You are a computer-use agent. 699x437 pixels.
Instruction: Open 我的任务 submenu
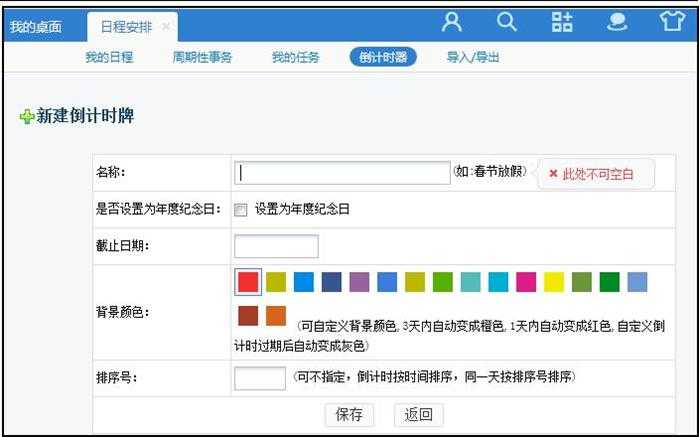click(296, 57)
